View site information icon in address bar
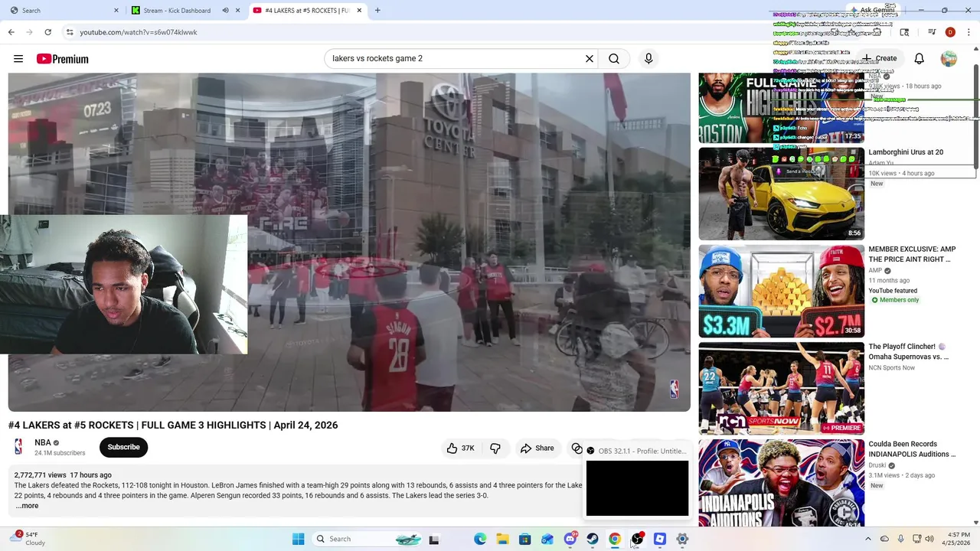Image resolution: width=980 pixels, height=551 pixels. pyautogui.click(x=70, y=32)
